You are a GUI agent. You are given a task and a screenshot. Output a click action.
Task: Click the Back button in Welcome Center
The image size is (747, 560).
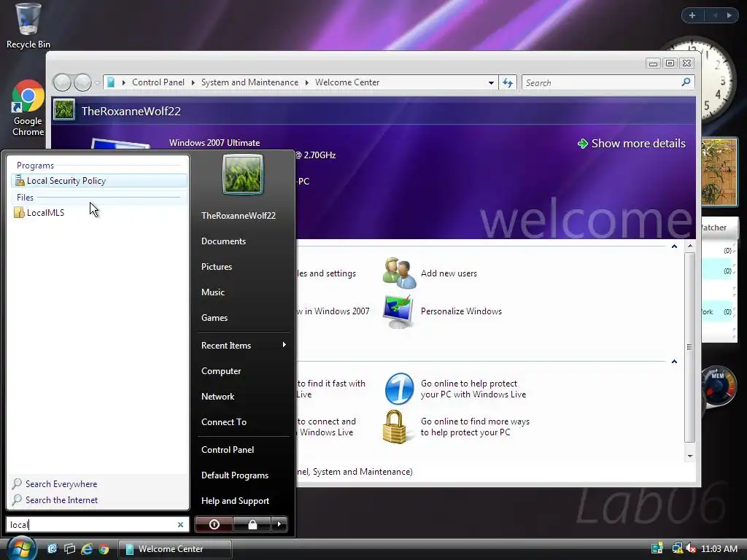point(62,83)
